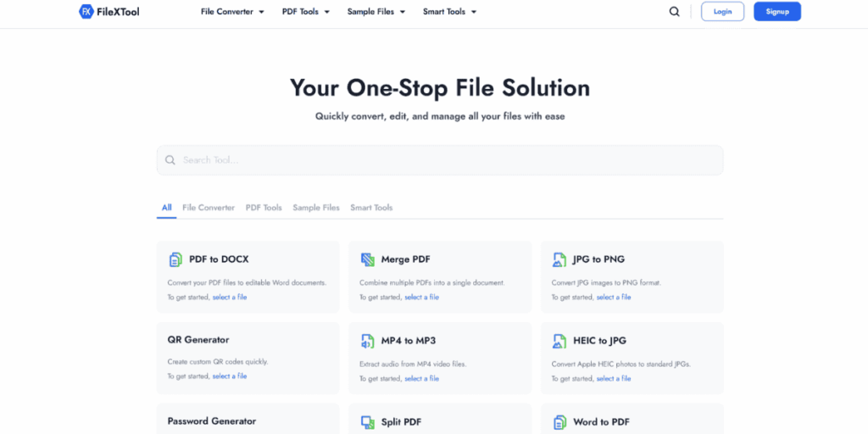Click the MP4 to MP3 card icon
Viewport: 868px width, 434px height.
[x=368, y=341]
